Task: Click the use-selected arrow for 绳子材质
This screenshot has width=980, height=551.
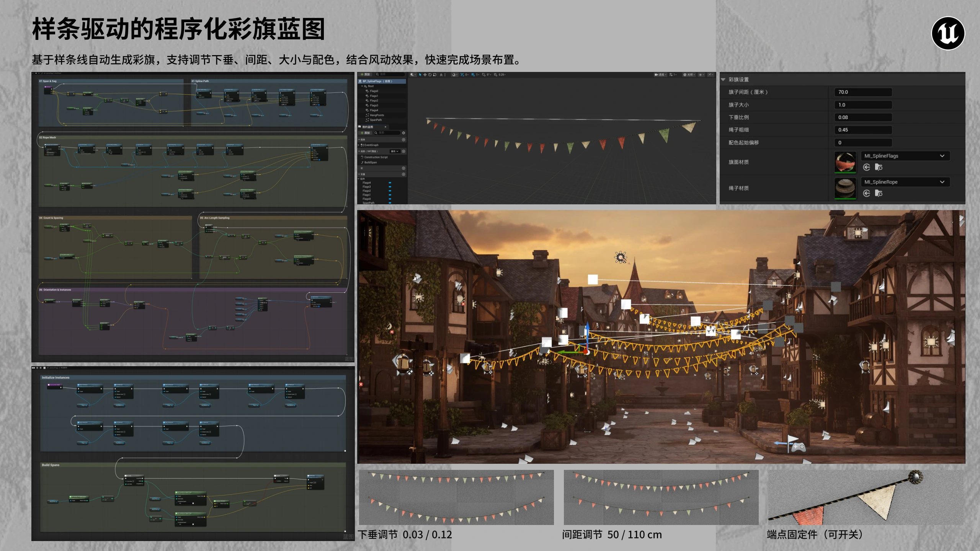Action: [867, 193]
